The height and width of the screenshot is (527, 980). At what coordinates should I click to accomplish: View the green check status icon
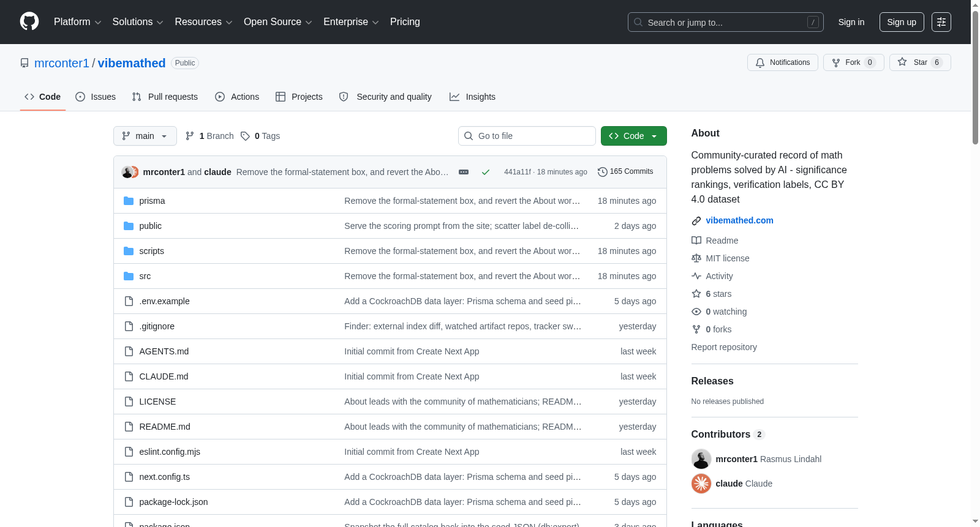(486, 172)
